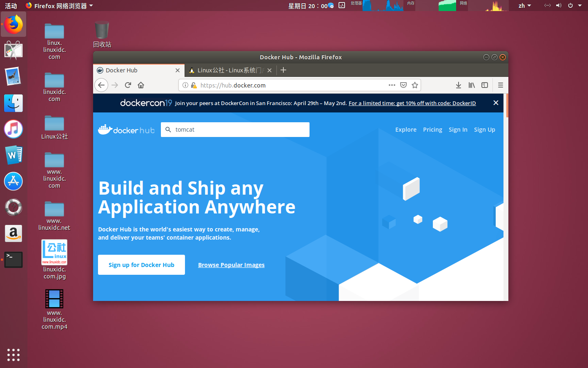588x368 pixels.
Task: Open the Library bookshelf icon
Action: (472, 85)
